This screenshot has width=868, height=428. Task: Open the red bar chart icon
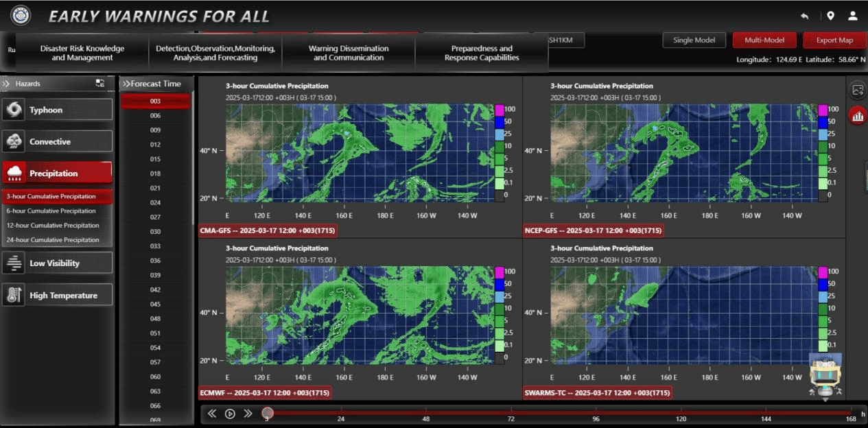tap(857, 116)
